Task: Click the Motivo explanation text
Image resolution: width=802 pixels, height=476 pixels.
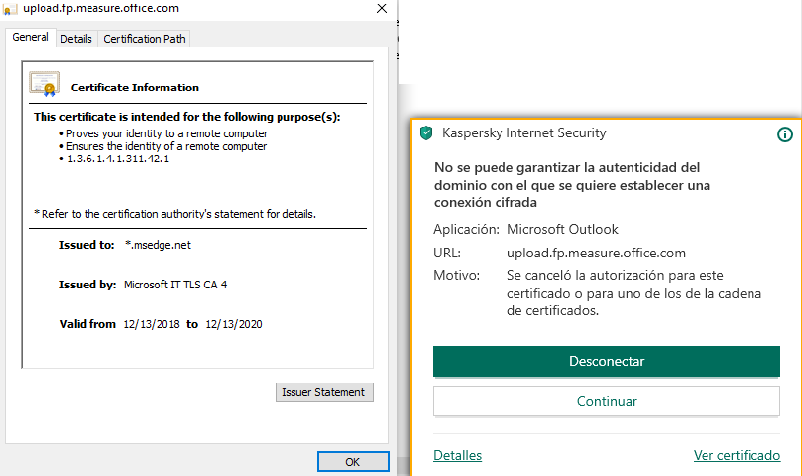Action: tap(634, 293)
